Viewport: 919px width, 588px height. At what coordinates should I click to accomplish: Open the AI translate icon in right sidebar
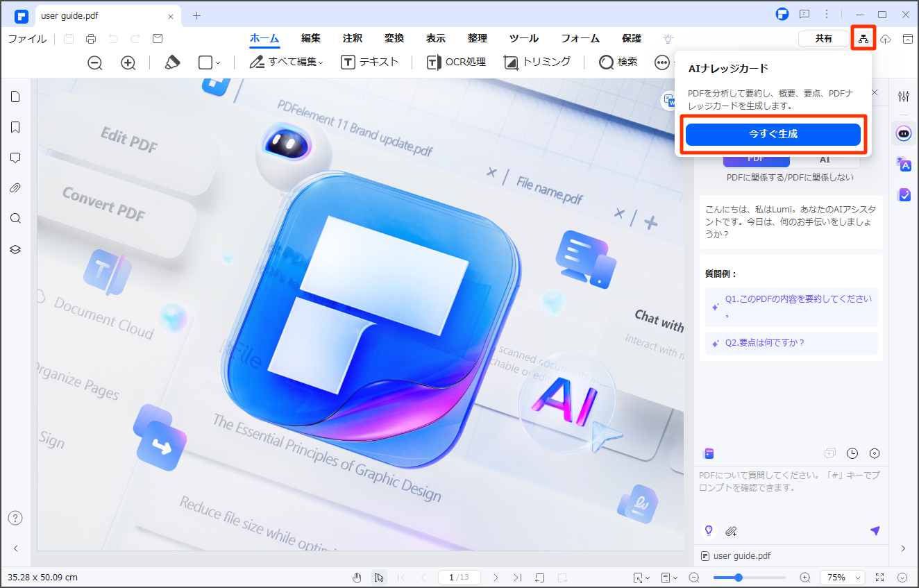(903, 165)
